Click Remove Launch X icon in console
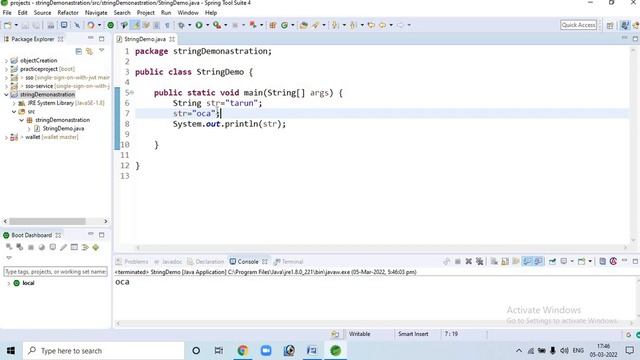 (x=469, y=261)
